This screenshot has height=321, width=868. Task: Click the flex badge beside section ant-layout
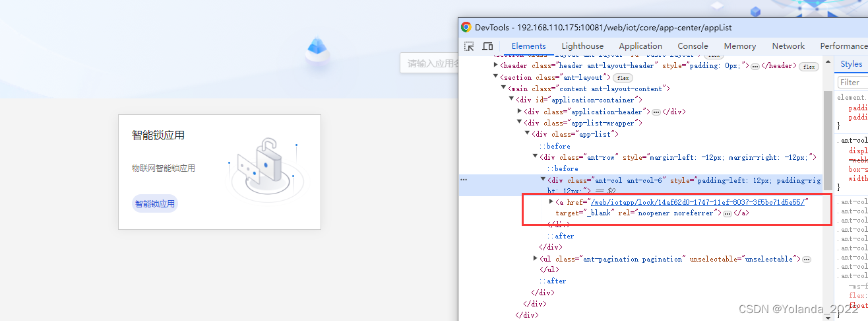(623, 78)
